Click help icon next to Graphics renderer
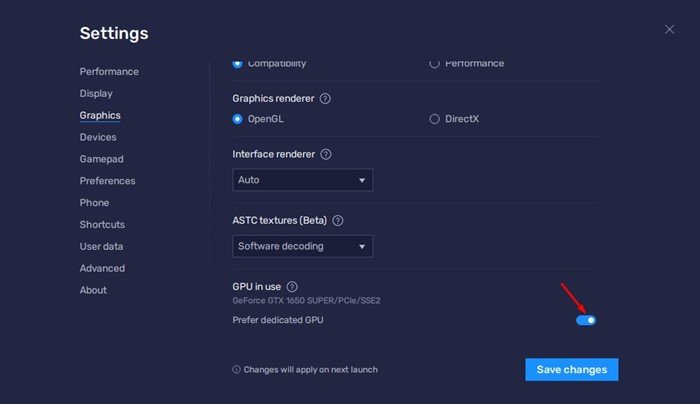700x404 pixels. [325, 99]
